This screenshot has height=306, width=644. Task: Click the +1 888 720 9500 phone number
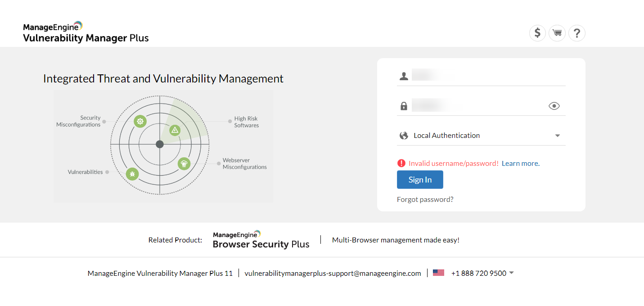point(479,273)
